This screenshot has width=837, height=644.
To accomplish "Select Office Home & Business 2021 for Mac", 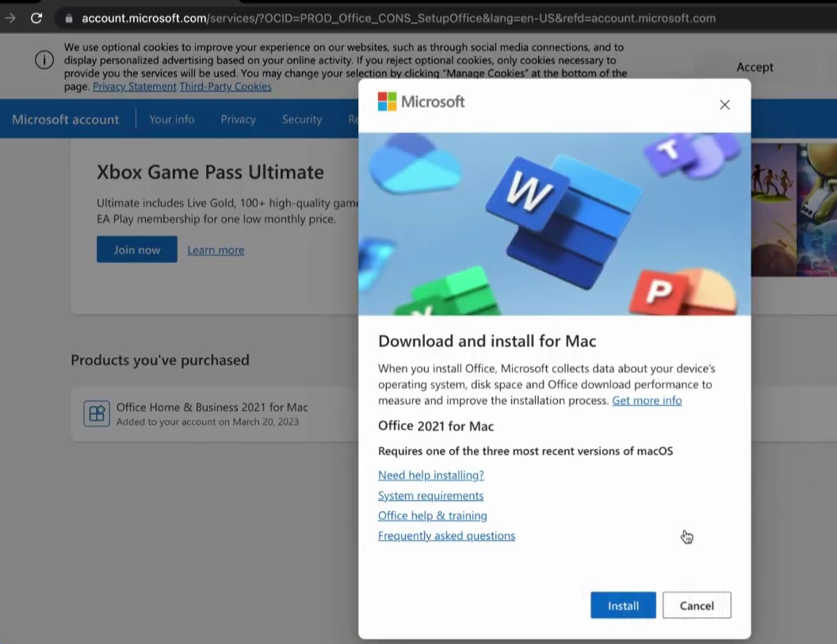I will (x=212, y=407).
